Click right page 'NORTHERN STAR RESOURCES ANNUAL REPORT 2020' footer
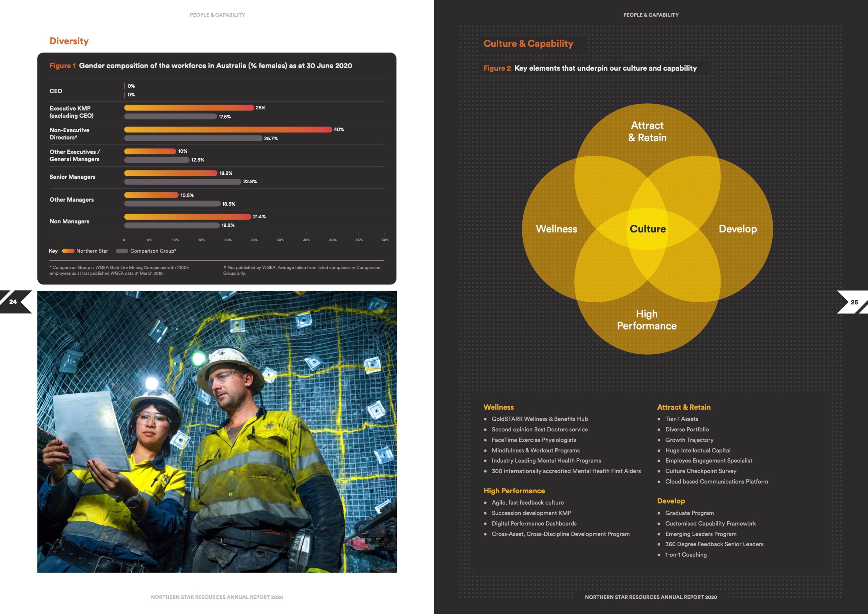The width and height of the screenshot is (868, 614). click(651, 597)
